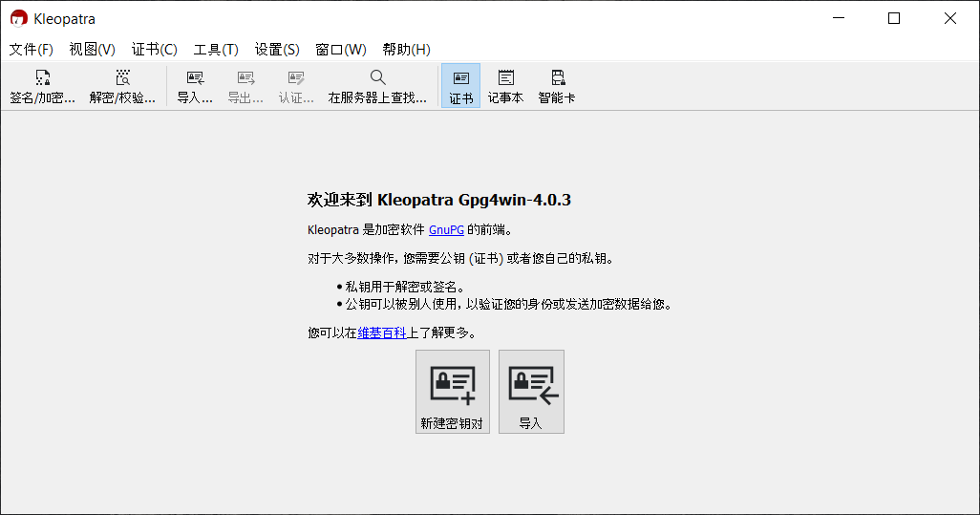Screen dimensions: 980x515
Task: Open the 设置(S) menu
Action: click(277, 50)
